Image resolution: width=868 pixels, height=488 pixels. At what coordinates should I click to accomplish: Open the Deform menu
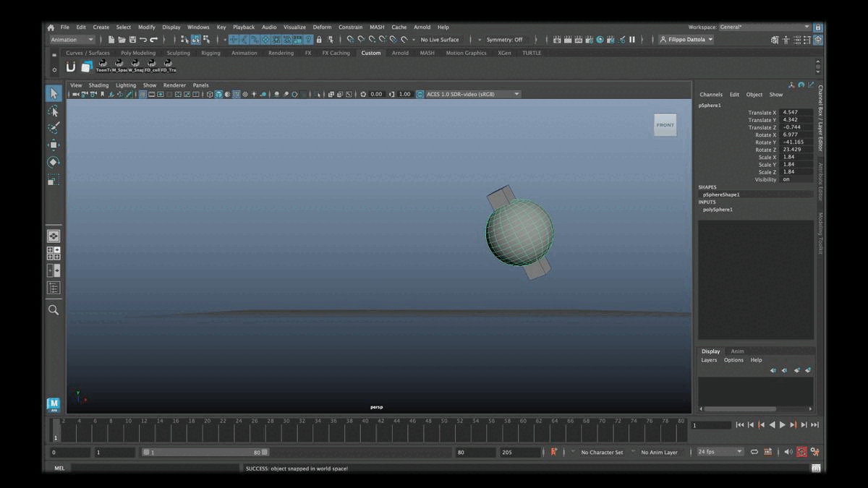point(322,27)
